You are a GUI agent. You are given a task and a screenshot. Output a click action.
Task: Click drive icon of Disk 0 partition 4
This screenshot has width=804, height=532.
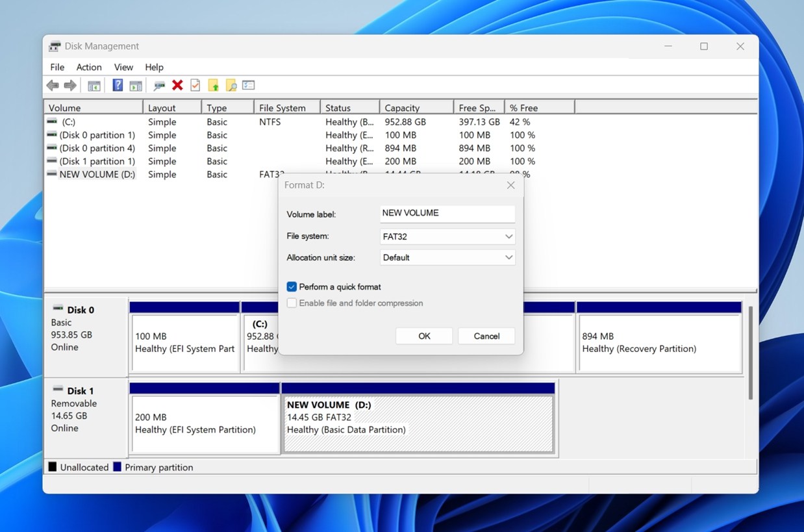click(52, 147)
